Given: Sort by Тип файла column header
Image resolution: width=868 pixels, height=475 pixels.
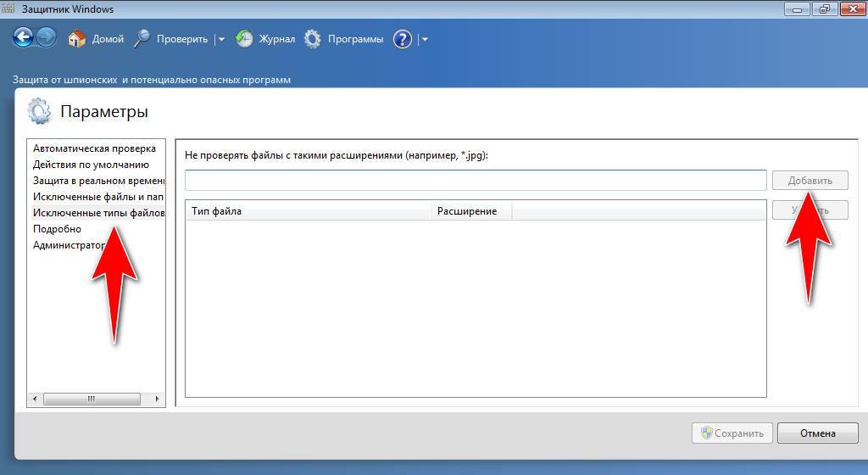Looking at the screenshot, I should (x=308, y=211).
